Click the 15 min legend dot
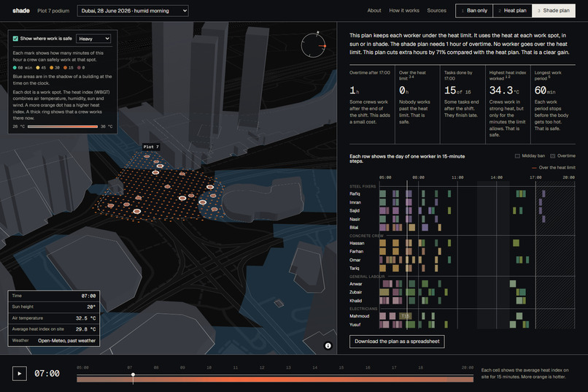Image resolution: width=588 pixels, height=392 pixels. tap(65, 68)
